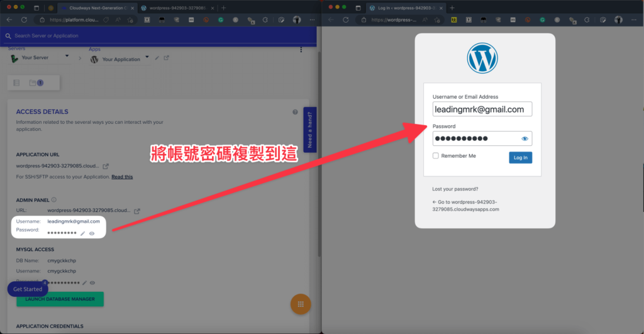Switch to Cloudways Next-Generation tab
This screenshot has width=644, height=334.
[97, 8]
